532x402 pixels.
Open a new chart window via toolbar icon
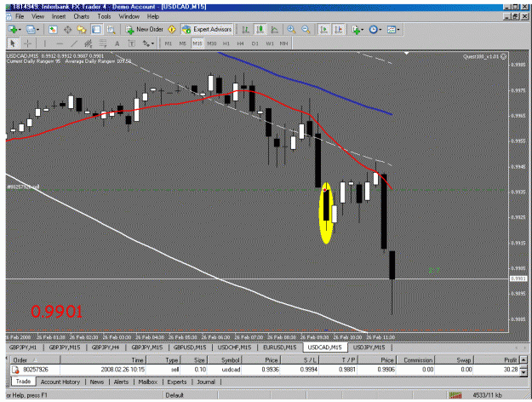(x=13, y=30)
